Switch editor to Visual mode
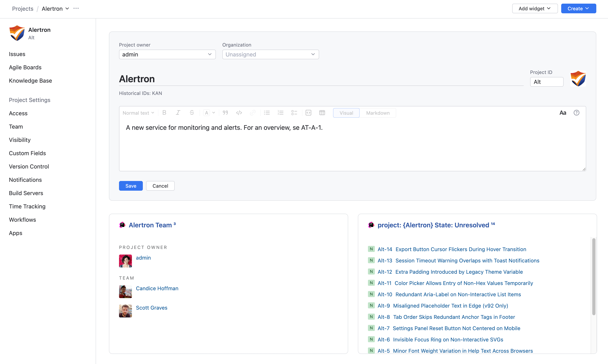The image size is (608, 364). (346, 113)
